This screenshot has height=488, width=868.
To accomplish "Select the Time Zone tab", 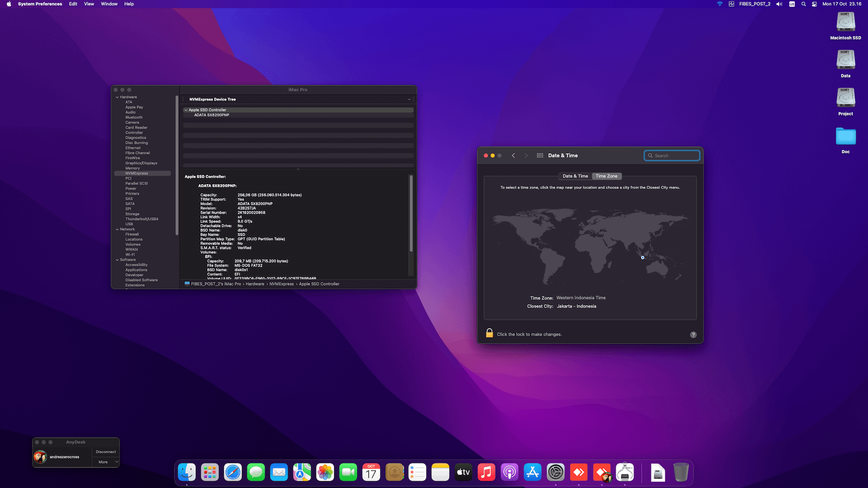I will [606, 176].
